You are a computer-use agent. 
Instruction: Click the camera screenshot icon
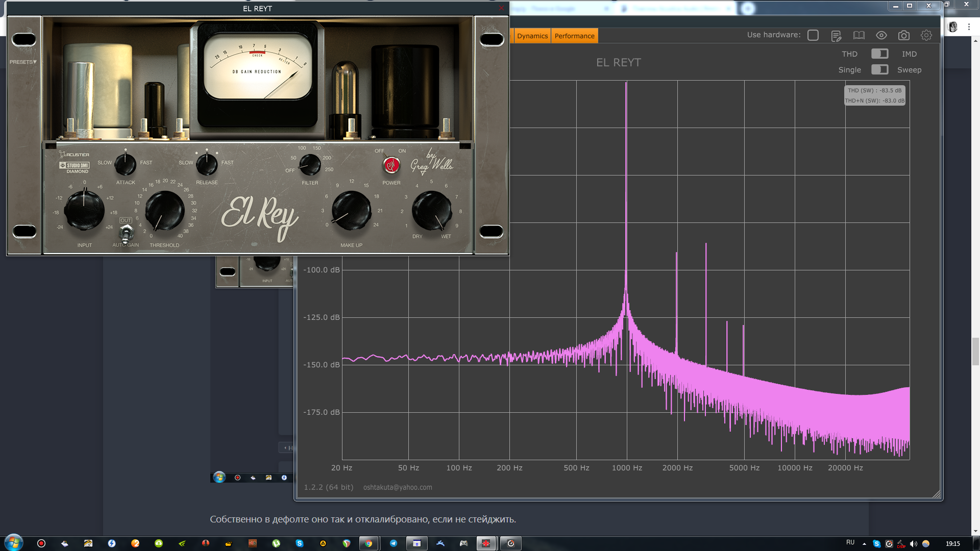pos(903,35)
